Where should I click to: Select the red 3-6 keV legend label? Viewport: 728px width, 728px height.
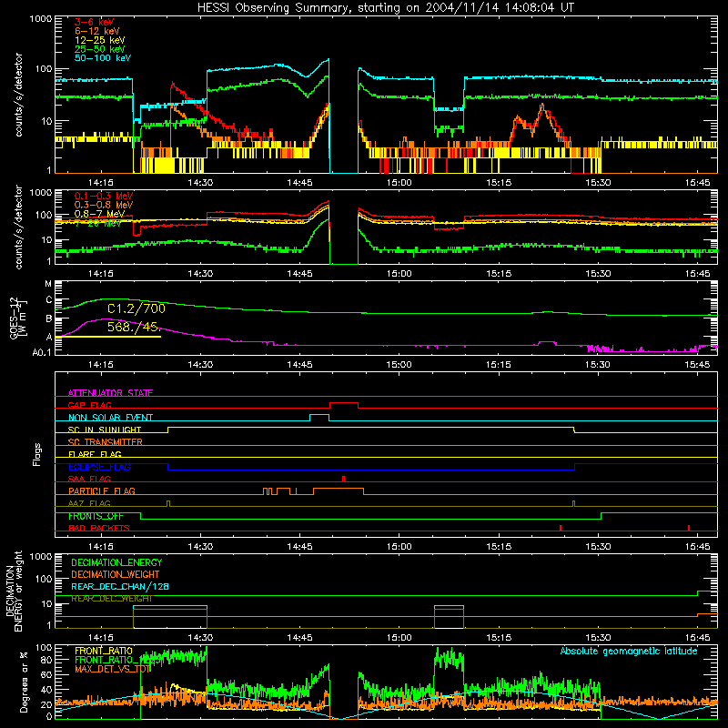tap(94, 22)
